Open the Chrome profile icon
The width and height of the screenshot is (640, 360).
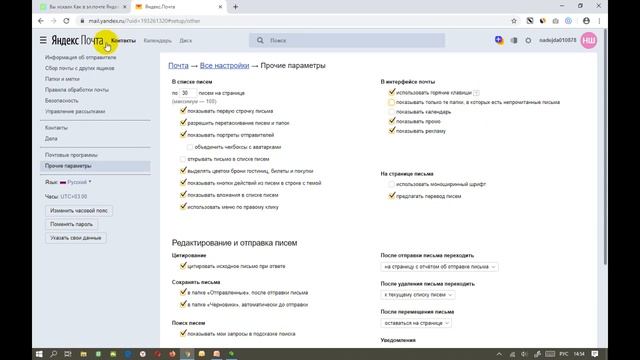pos(586,21)
